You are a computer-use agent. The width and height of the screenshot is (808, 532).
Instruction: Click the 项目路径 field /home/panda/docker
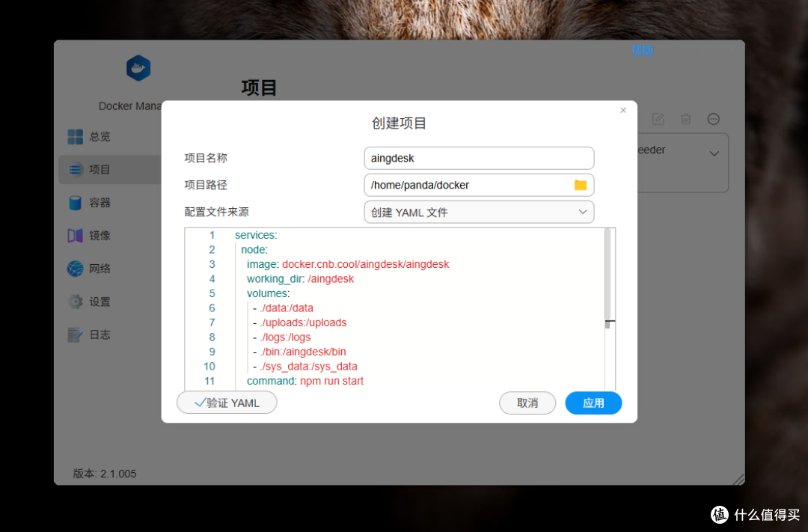point(479,185)
